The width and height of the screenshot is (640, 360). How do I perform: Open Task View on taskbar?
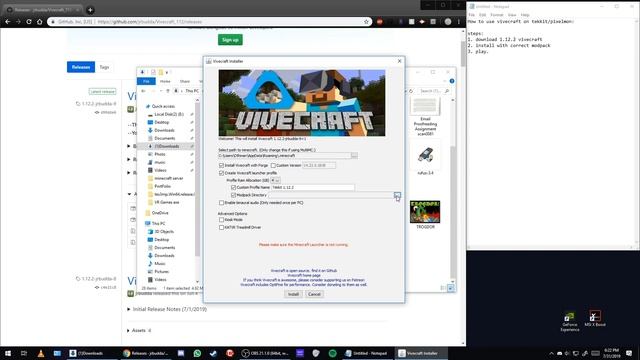coord(24,353)
